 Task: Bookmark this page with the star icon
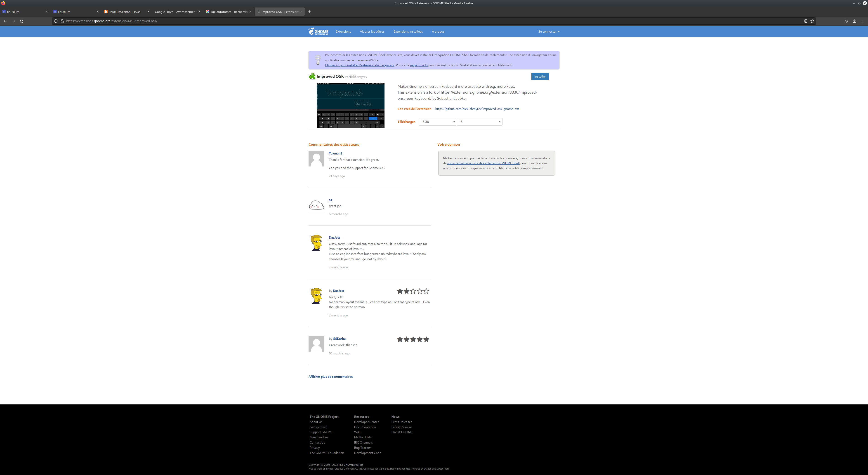[x=812, y=21]
